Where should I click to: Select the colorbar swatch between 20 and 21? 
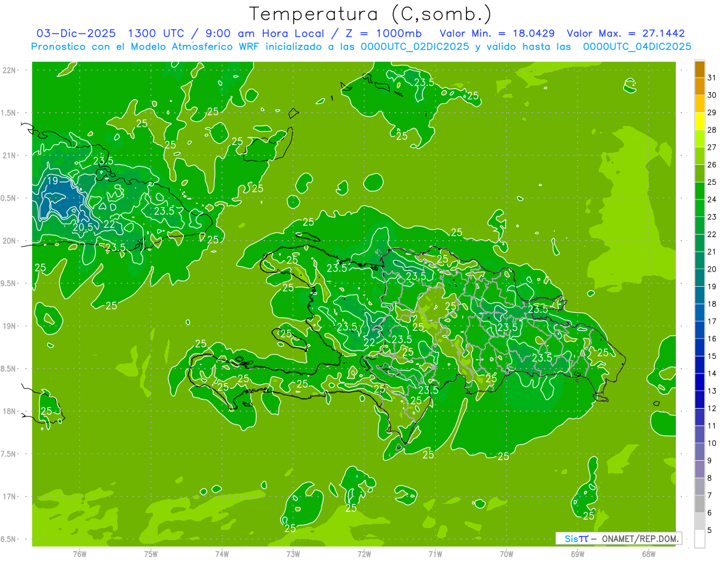(x=699, y=260)
